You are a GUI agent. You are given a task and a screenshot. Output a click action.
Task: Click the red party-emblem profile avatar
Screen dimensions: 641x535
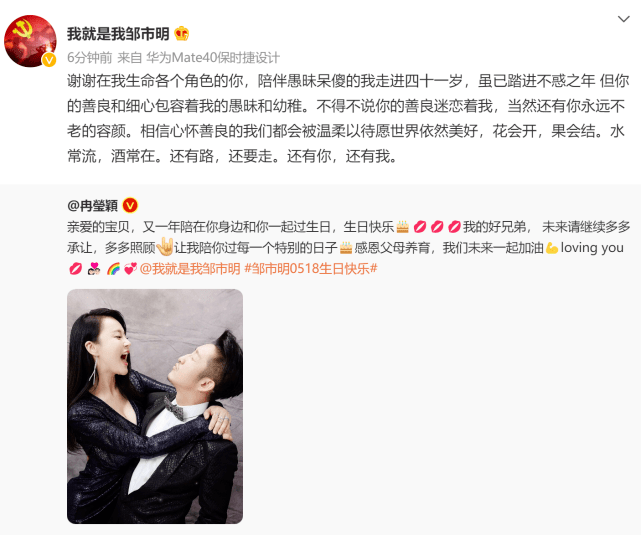[x=31, y=41]
